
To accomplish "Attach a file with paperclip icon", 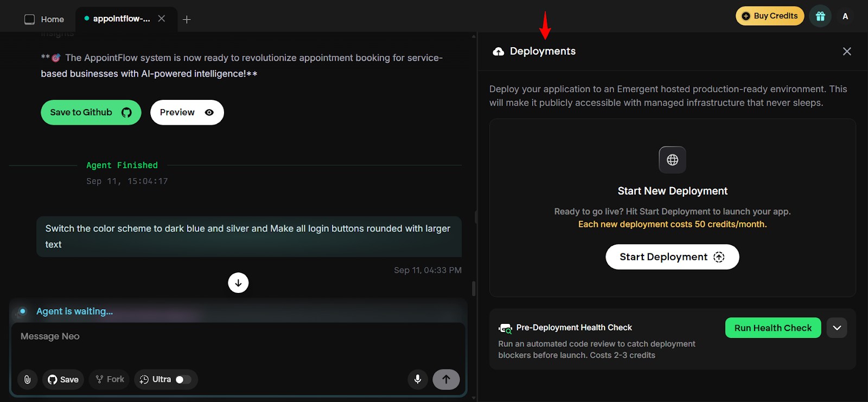I will 27,379.
